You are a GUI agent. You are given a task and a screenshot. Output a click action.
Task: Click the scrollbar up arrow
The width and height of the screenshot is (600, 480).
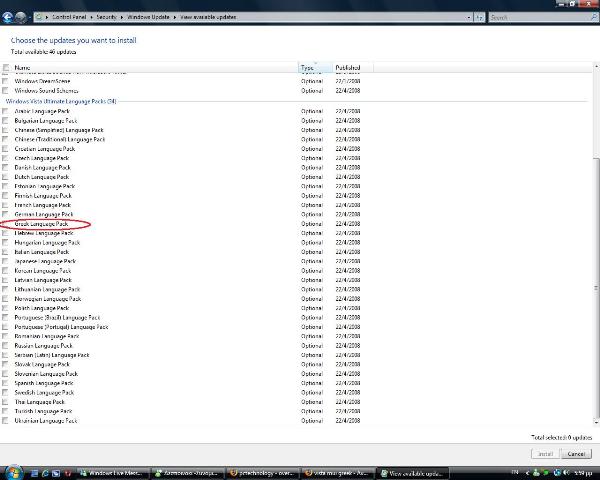coord(596,66)
